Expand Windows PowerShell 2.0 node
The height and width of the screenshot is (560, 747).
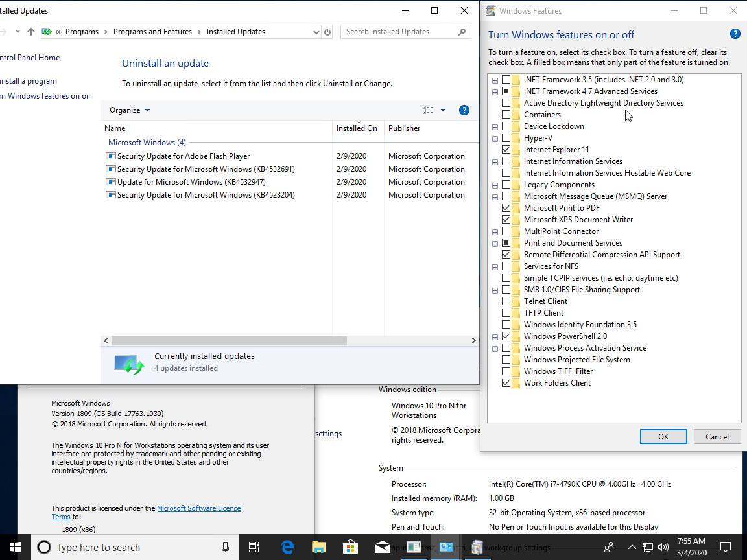495,336
